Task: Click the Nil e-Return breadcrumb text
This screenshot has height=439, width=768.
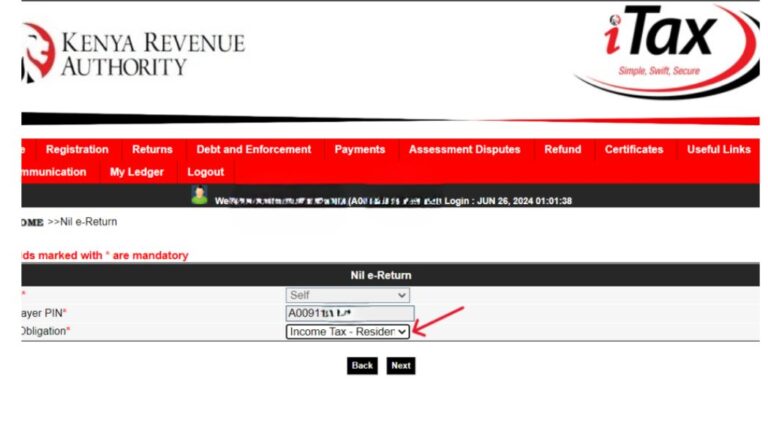Action: [88, 222]
